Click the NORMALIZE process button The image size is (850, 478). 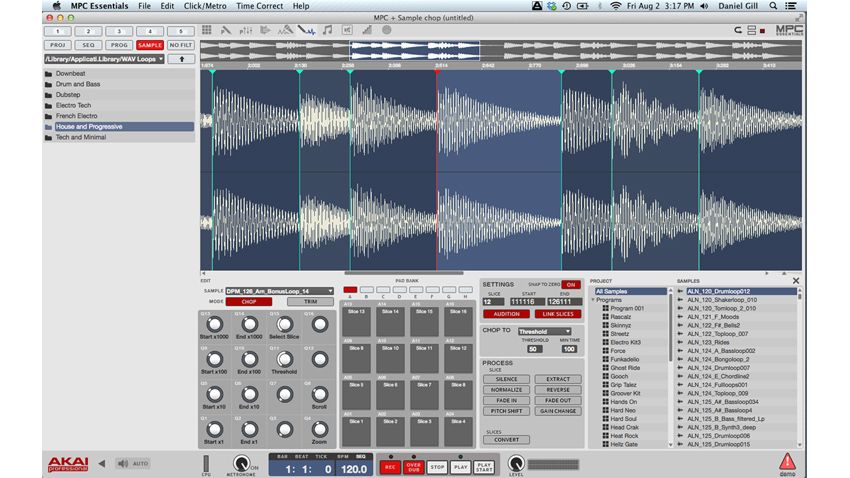pyautogui.click(x=506, y=390)
